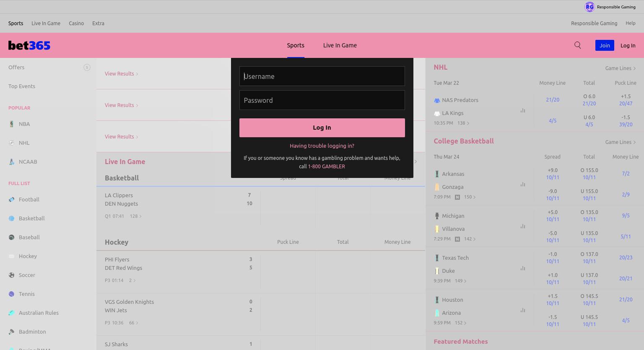Click the 1-800 GAMBLER helpline link
The image size is (644, 350).
coord(327,166)
